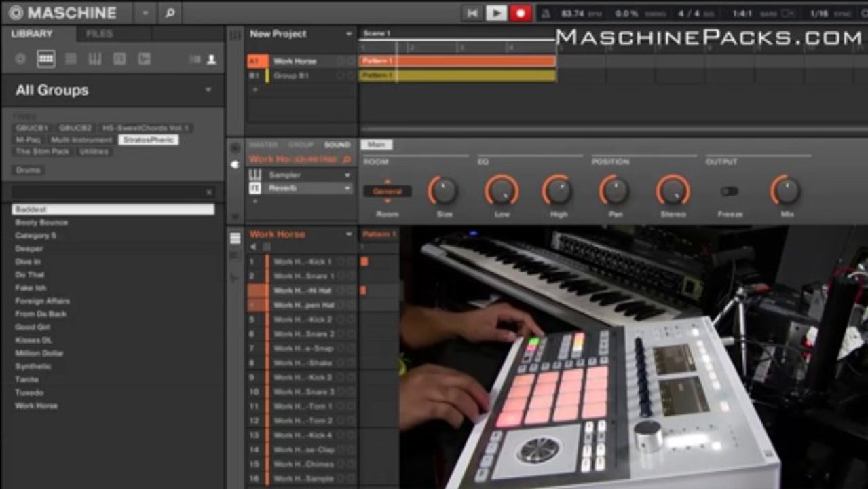
Task: Open search via the magnifier icon beside MASCHINE
Action: coord(170,12)
